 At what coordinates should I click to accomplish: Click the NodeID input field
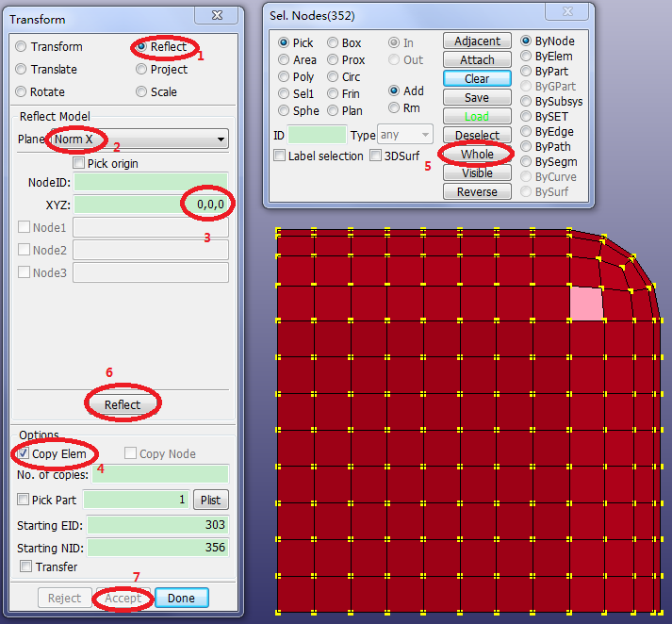(151, 182)
